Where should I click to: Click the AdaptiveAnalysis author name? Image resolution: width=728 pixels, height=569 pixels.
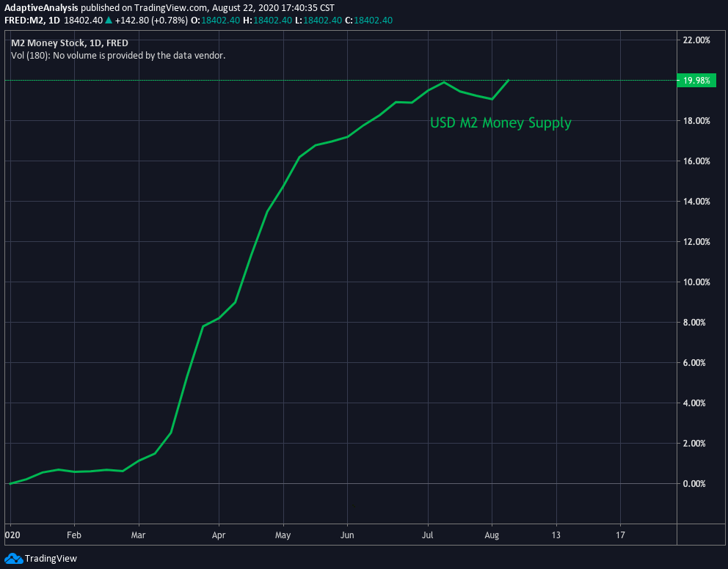tap(41, 8)
